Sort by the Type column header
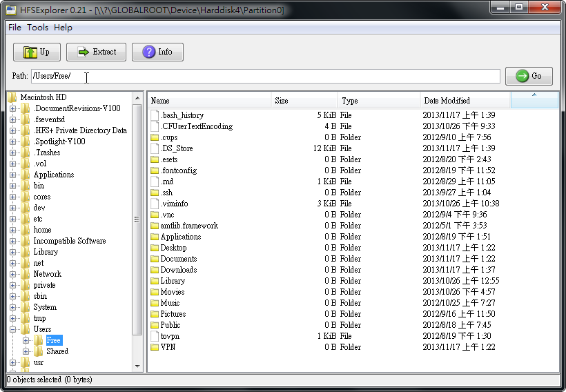 click(x=379, y=101)
